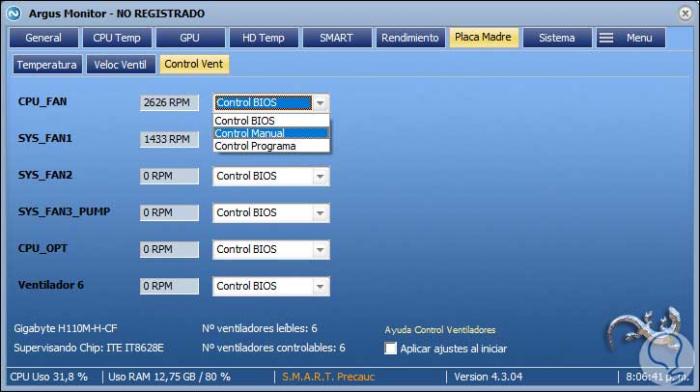Open the Rendimiento tab
The height and width of the screenshot is (392, 700).
coord(410,38)
